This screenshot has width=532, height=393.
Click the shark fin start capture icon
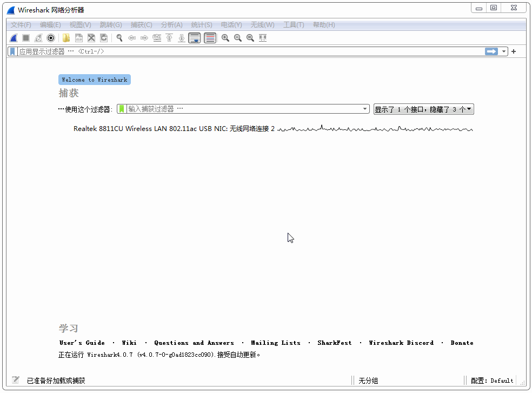click(x=14, y=38)
